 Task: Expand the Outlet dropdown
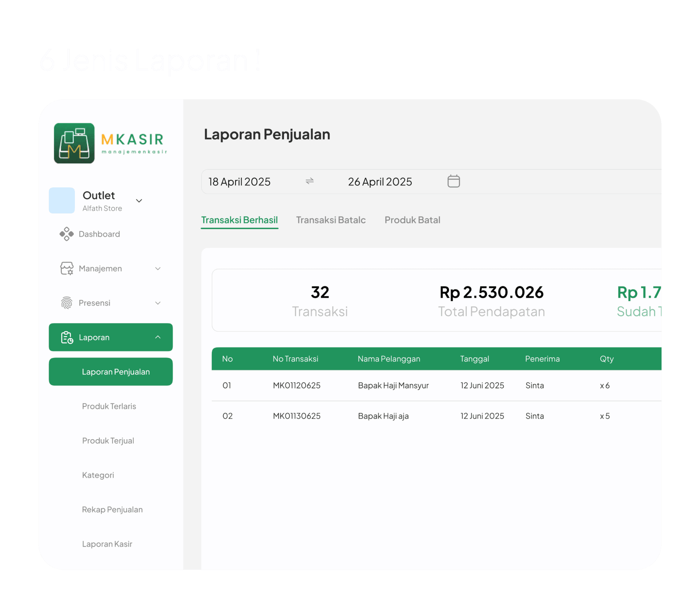point(139,200)
